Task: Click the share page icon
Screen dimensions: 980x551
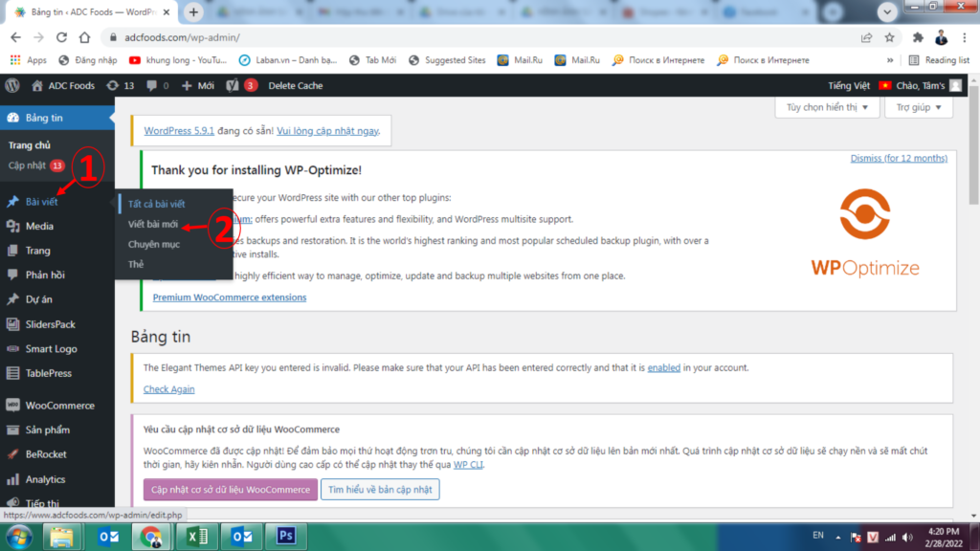Action: coord(866,37)
